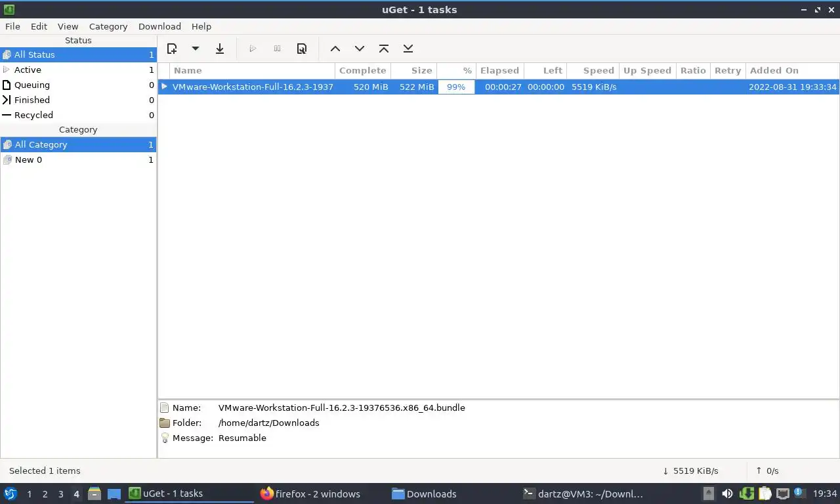Move the download to top of list

[384, 49]
